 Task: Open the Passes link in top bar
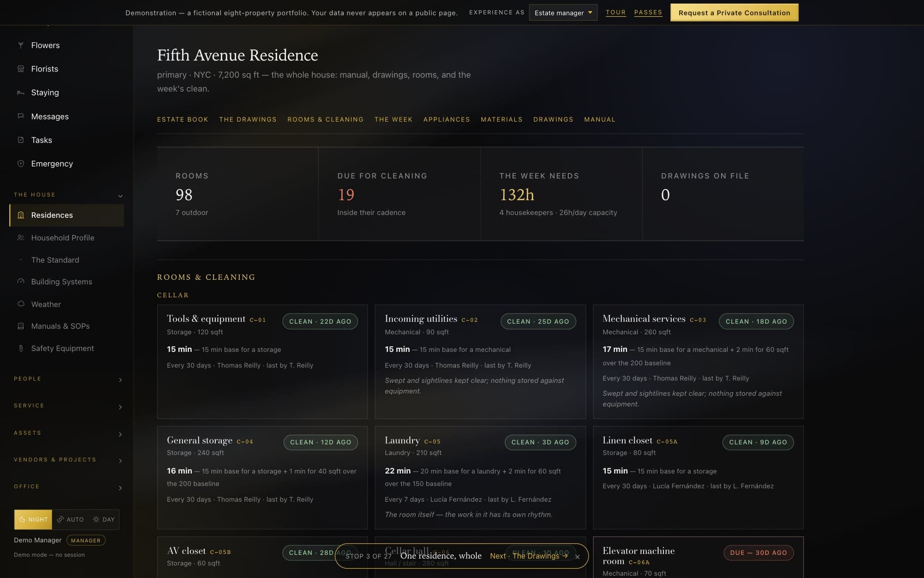[x=648, y=12]
